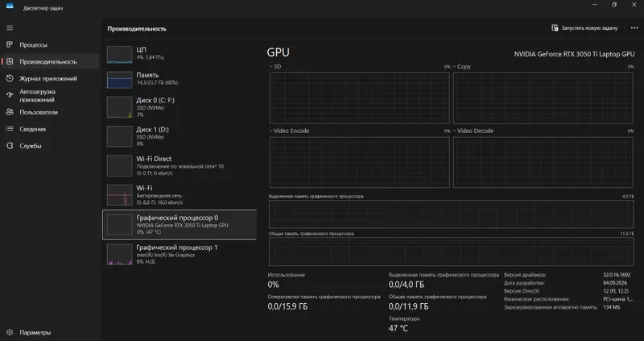Click the 0,0/11,9 ГБ shared memory value
Image resolution: width=644 pixels, height=341 pixels.
409,306
